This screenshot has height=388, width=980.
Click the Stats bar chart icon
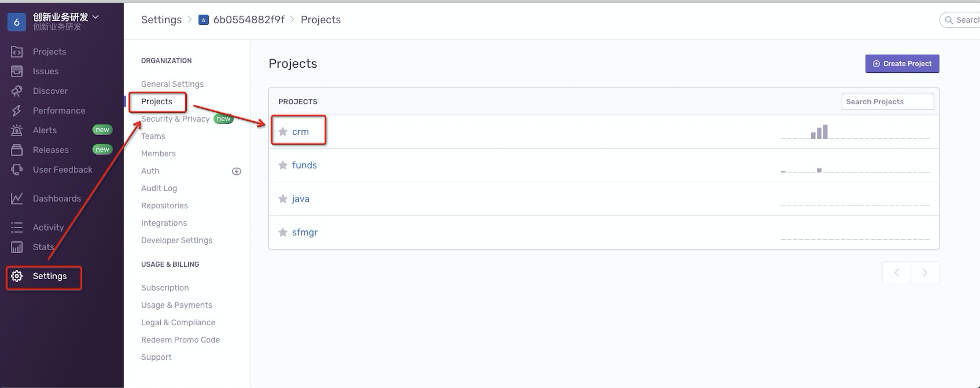point(16,247)
